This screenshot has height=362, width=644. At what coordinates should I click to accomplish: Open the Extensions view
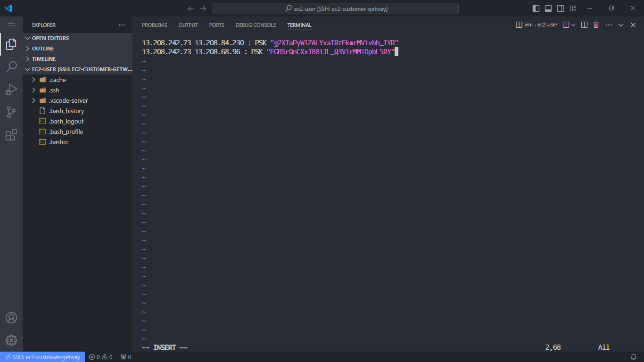click(11, 135)
